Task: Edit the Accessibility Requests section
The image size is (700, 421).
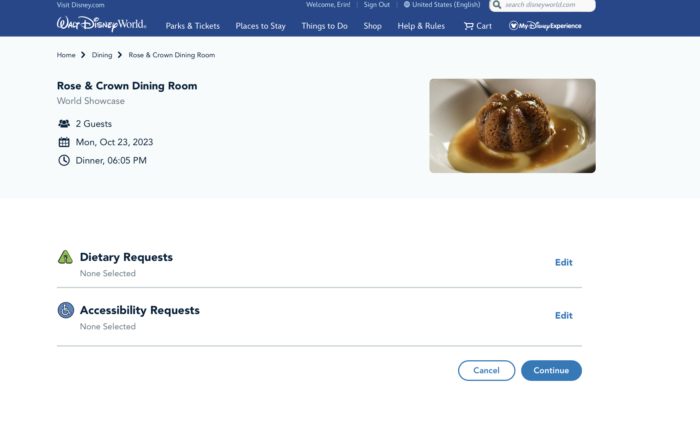Action: pos(563,316)
